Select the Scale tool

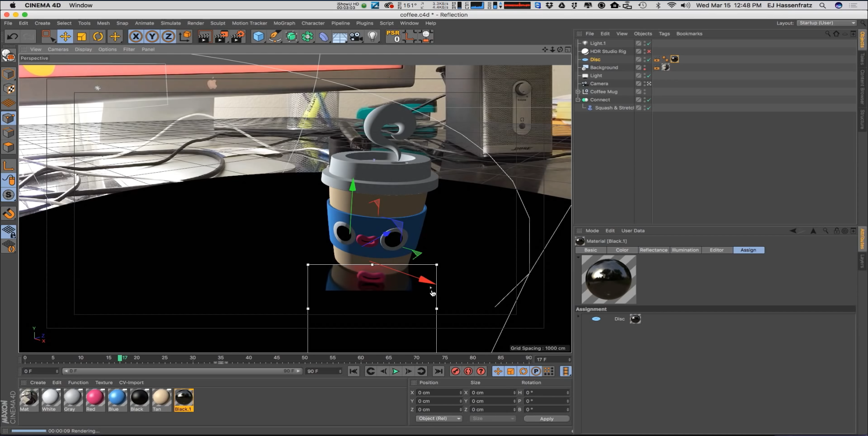(82, 37)
